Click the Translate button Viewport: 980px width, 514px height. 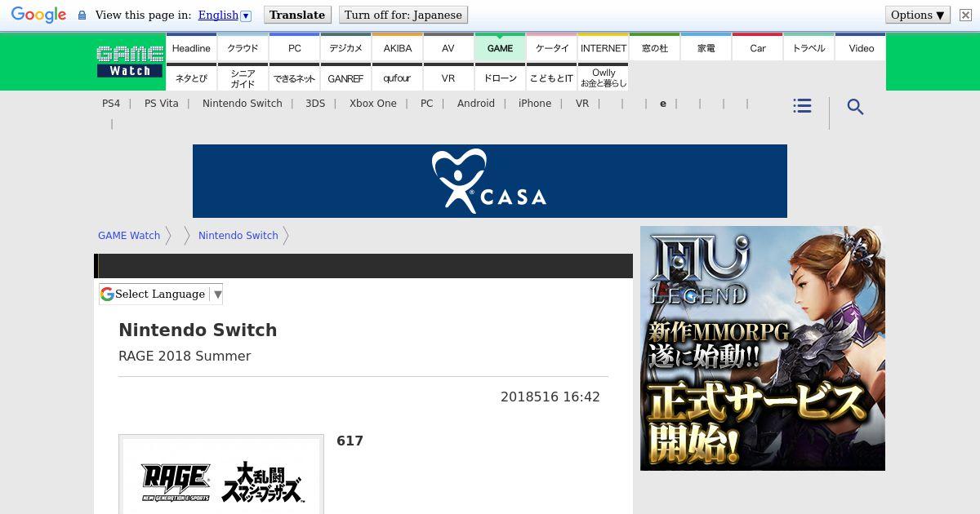pos(297,15)
